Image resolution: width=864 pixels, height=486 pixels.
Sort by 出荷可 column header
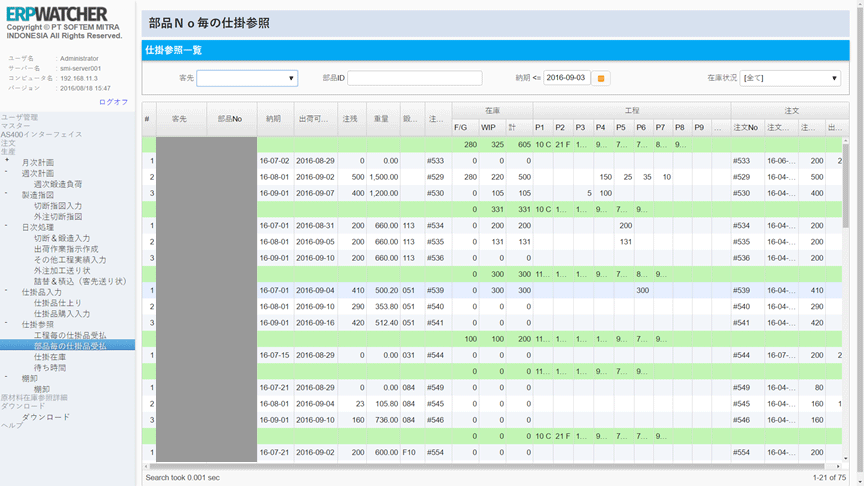(315, 118)
